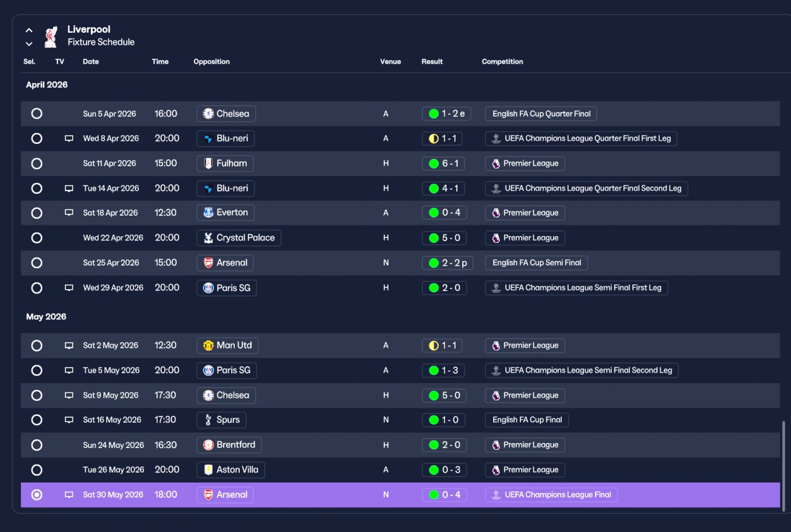Select radio button for Brentford 24 May fixture
The width and height of the screenshot is (791, 532).
point(37,445)
